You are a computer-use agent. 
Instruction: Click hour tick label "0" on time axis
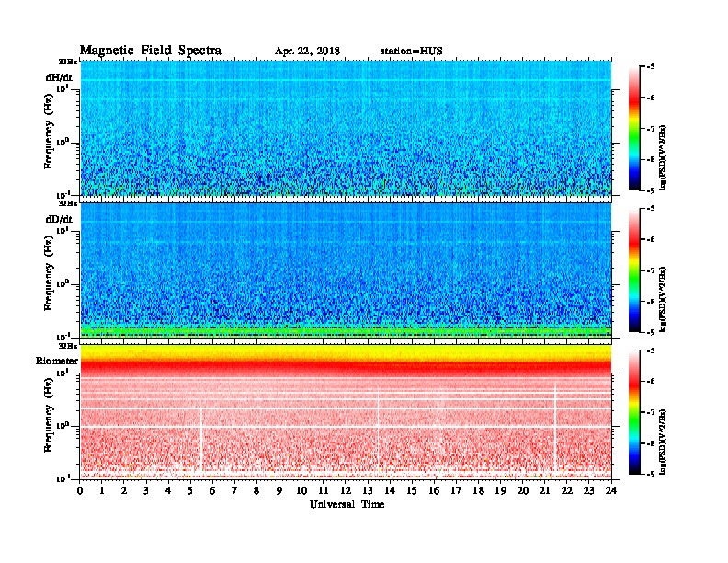[x=80, y=490]
